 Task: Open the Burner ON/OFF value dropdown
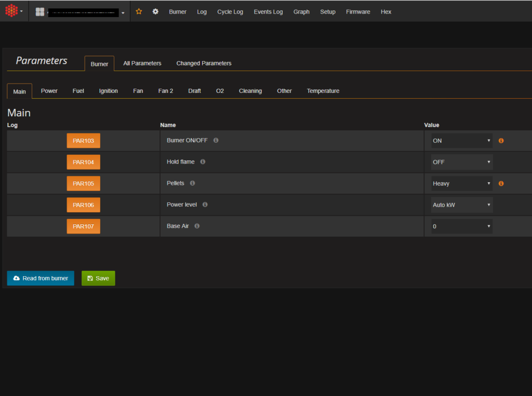click(461, 141)
